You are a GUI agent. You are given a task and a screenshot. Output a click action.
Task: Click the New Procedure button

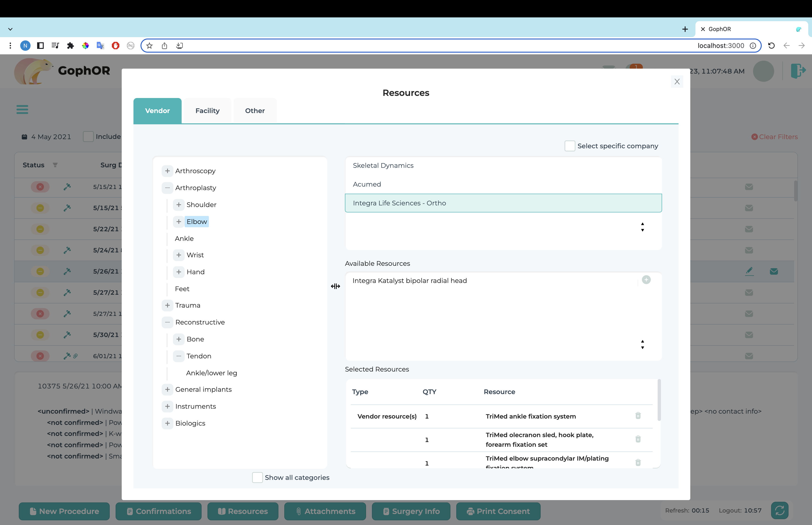64,511
